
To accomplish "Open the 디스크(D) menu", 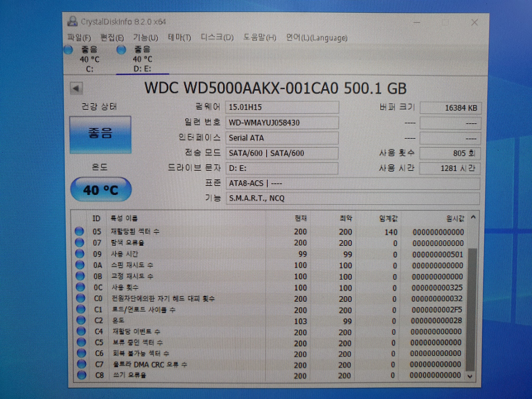I will pyautogui.click(x=217, y=38).
